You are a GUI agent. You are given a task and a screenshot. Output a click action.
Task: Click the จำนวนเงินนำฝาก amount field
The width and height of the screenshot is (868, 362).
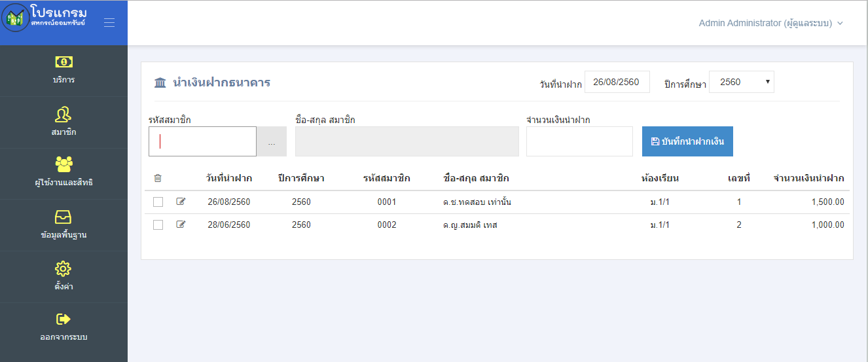point(579,141)
